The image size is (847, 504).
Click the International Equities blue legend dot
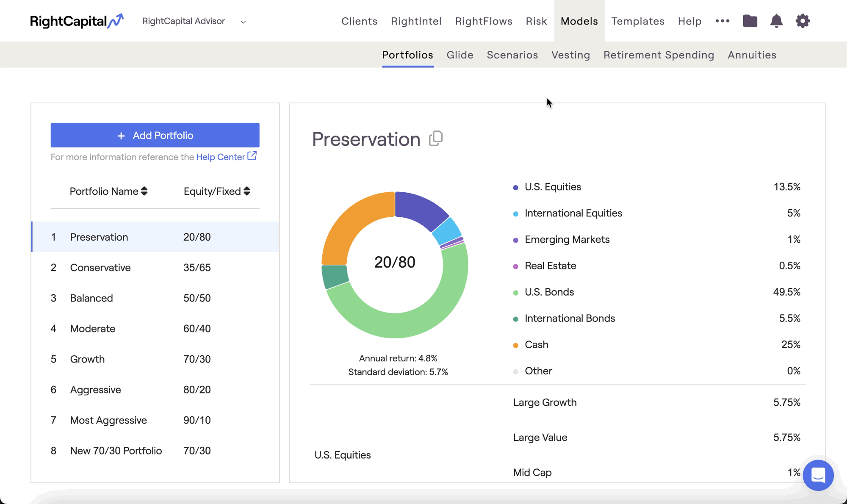pos(515,214)
